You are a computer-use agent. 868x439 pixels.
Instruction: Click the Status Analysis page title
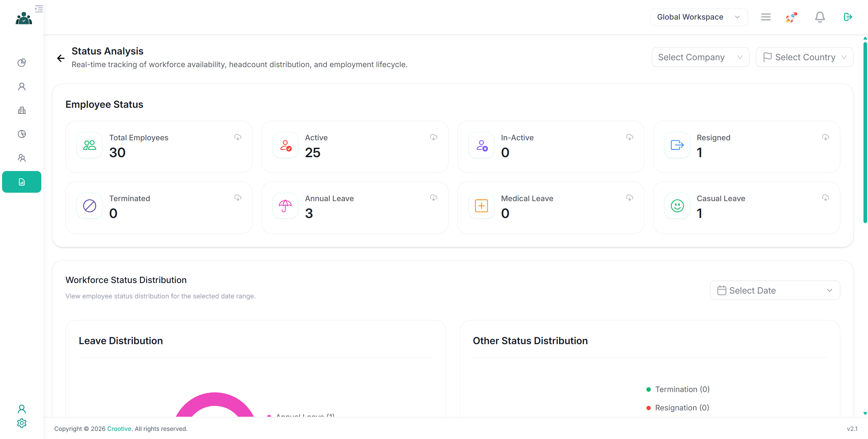[108, 51]
